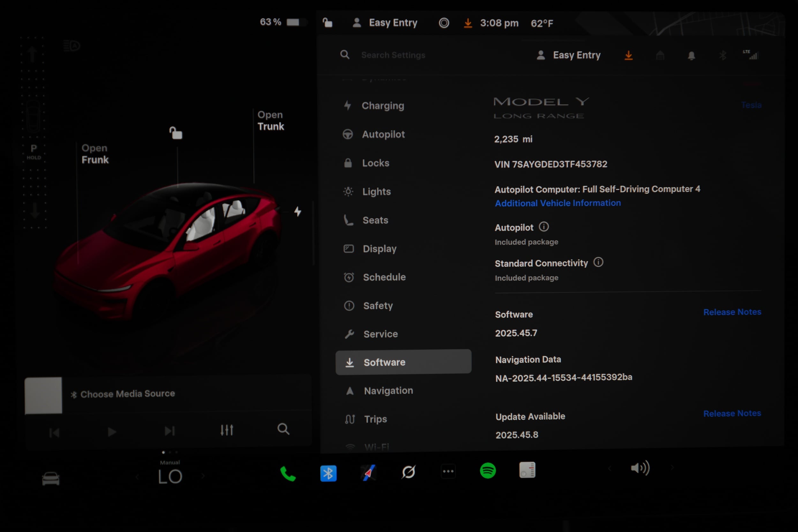Open the app launcher ellipsis in the dock
This screenshot has height=532, width=798.
pyautogui.click(x=448, y=471)
